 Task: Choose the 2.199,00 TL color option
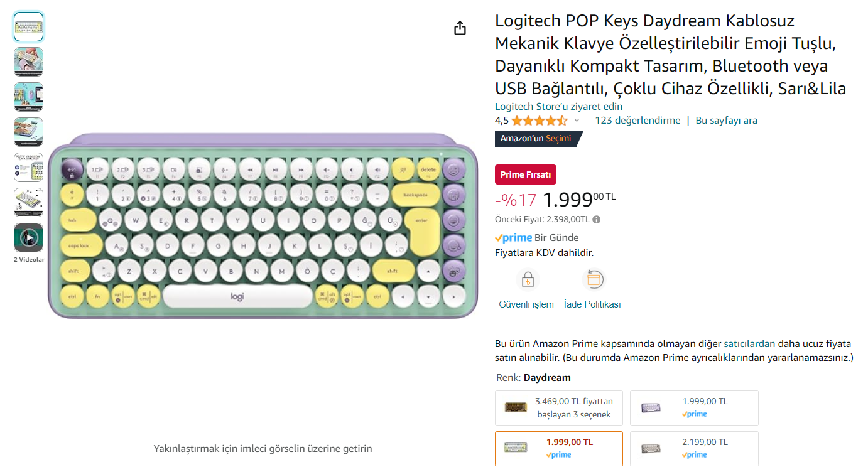694,448
